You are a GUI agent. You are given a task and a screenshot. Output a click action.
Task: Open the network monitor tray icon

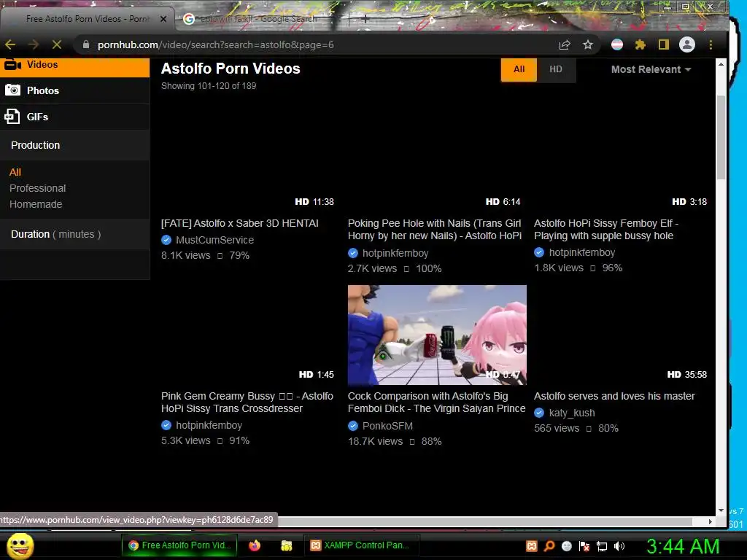[x=602, y=546]
